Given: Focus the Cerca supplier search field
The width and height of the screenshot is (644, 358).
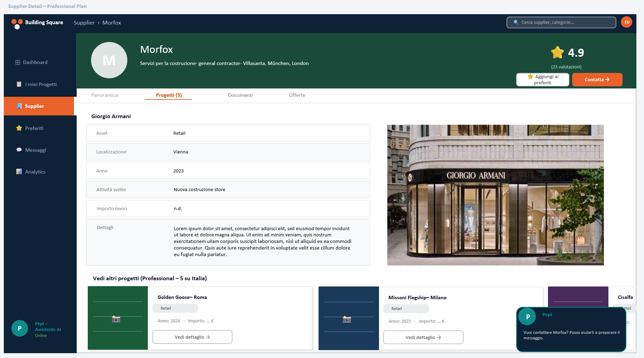Looking at the screenshot, I should (x=561, y=22).
